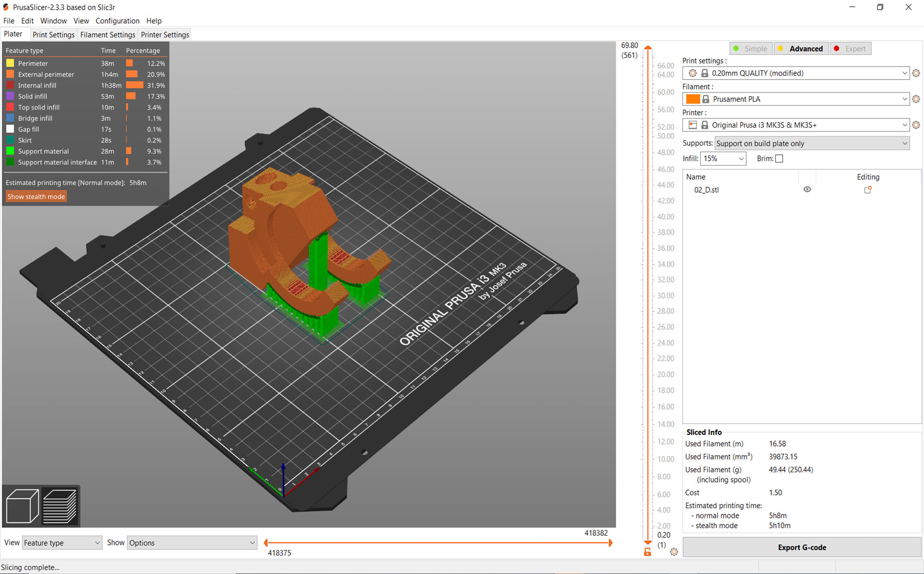This screenshot has width=924, height=574.
Task: Click Export G-code button
Action: point(801,548)
